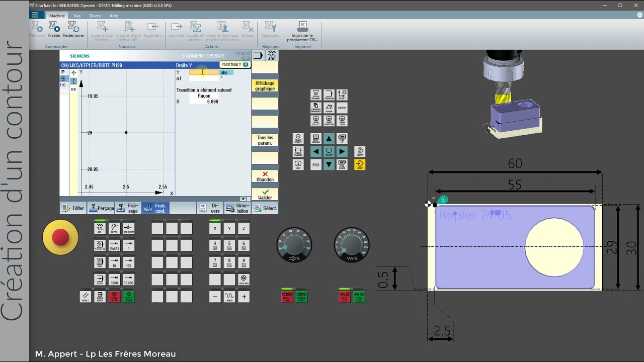Image resolution: width=644 pixels, height=362 pixels.
Task: Click the green CYCLE START key
Action: (129, 297)
